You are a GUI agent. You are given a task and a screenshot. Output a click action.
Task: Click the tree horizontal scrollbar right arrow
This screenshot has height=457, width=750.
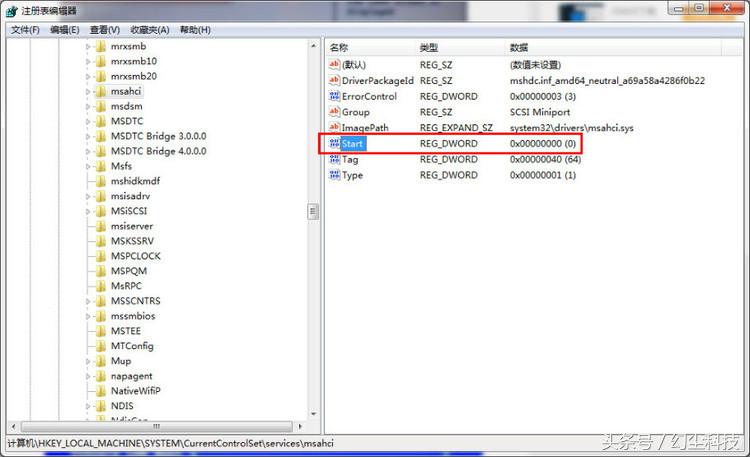[x=300, y=426]
